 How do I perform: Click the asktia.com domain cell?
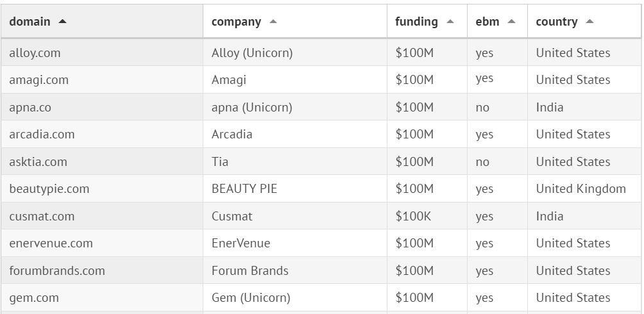(38, 162)
